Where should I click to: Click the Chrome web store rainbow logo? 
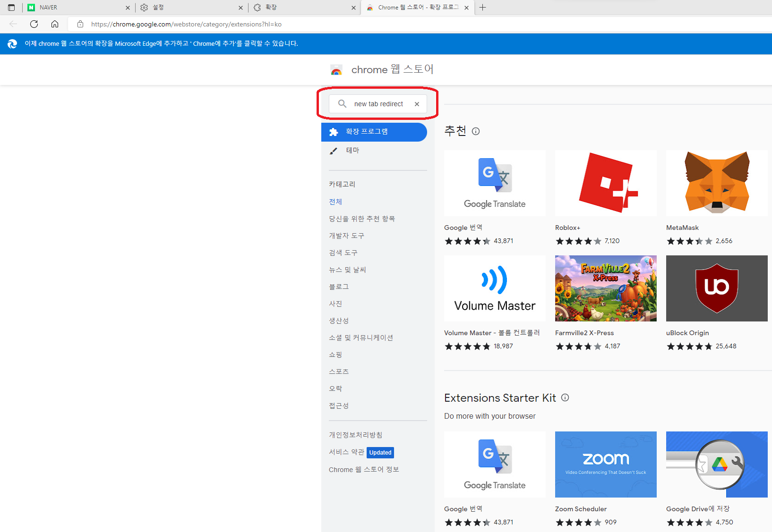336,70
